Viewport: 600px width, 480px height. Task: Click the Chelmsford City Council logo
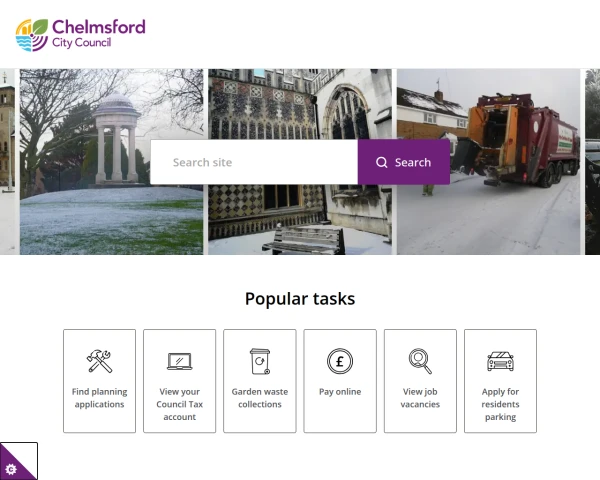click(80, 35)
